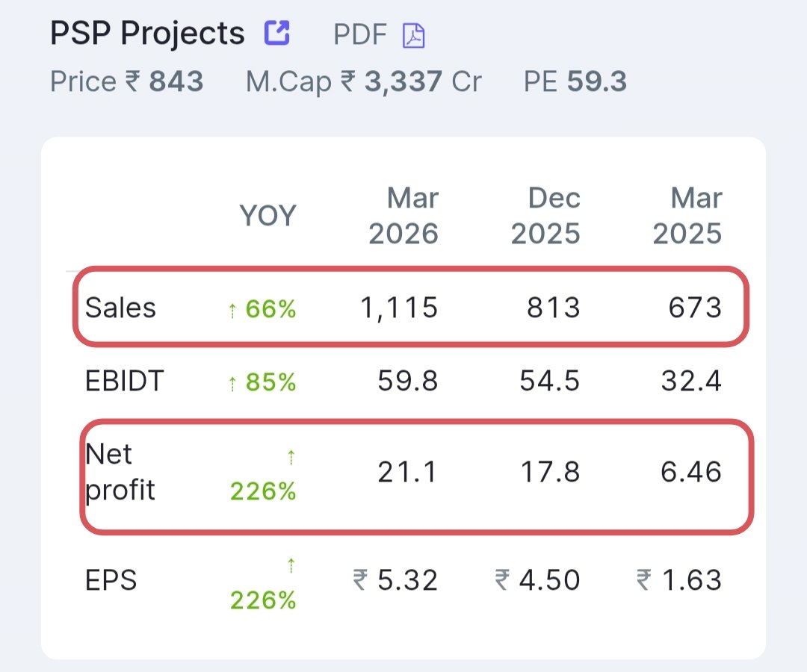Click the PDF text link

click(x=359, y=35)
